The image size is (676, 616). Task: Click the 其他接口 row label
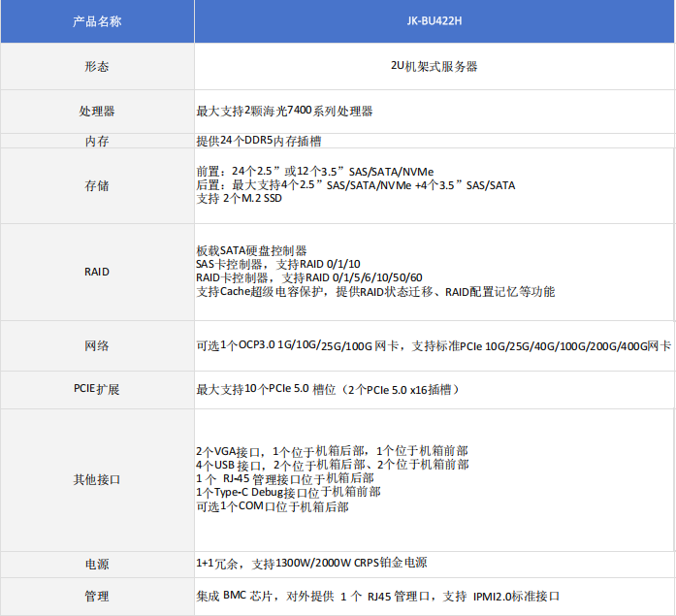97,479
